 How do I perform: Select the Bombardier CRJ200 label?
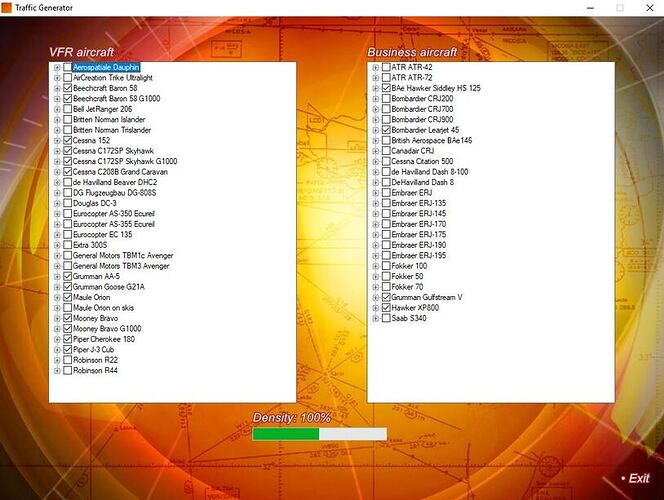click(x=422, y=99)
